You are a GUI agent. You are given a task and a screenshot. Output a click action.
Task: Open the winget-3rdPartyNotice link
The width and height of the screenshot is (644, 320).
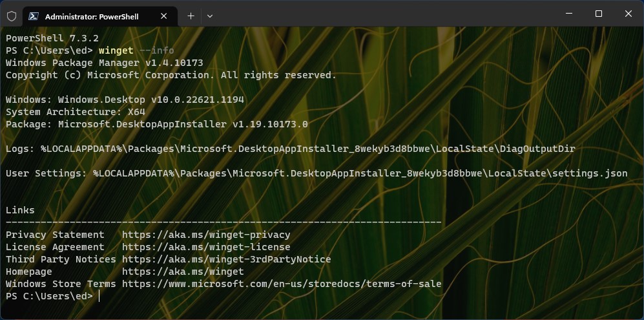click(226, 259)
